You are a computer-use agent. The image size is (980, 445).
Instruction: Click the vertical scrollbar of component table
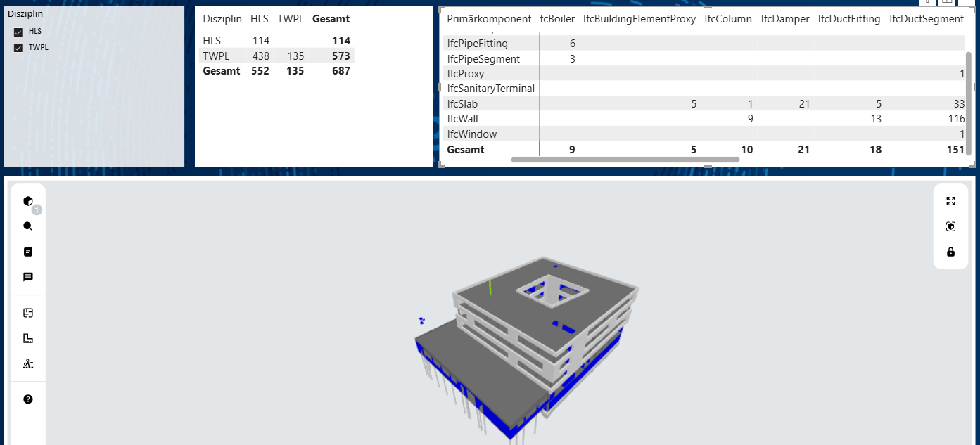coord(968,103)
